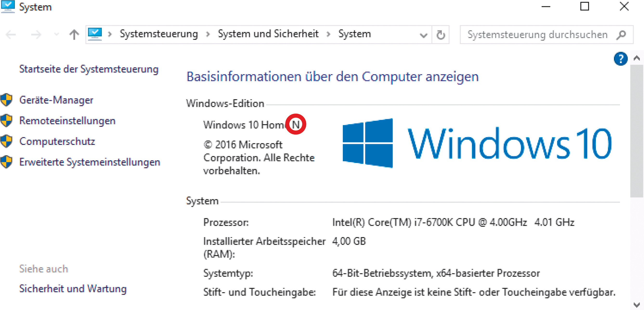This screenshot has width=644, height=310.
Task: Click the shield icon beside Geräte-Manager
Action: (x=7, y=100)
